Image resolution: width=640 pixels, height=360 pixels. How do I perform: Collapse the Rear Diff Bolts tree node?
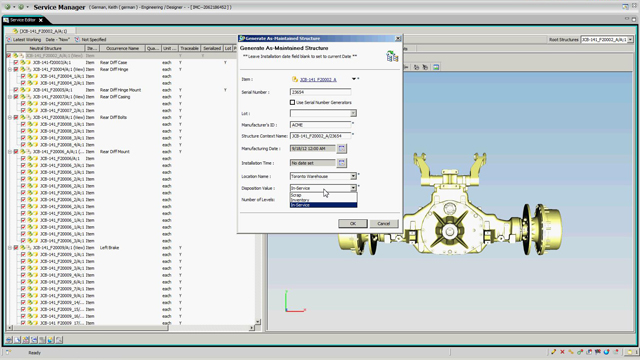tap(10, 117)
